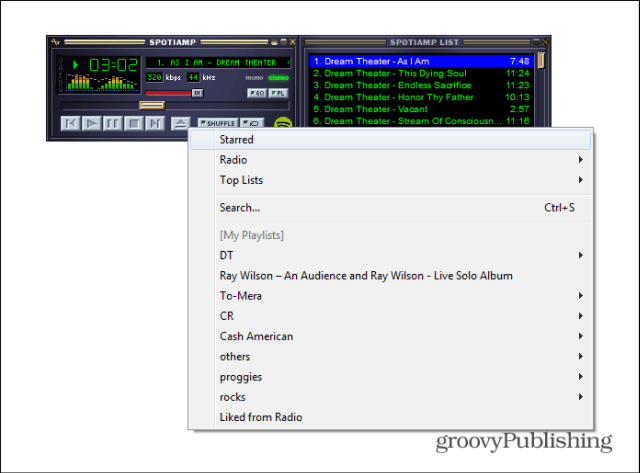The width and height of the screenshot is (640, 473).
Task: Toggle windowshade on Spotiamp List window
Action: click(536, 42)
